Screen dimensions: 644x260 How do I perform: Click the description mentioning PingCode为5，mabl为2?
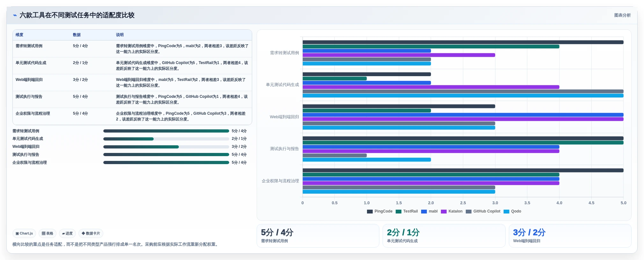[182, 49]
